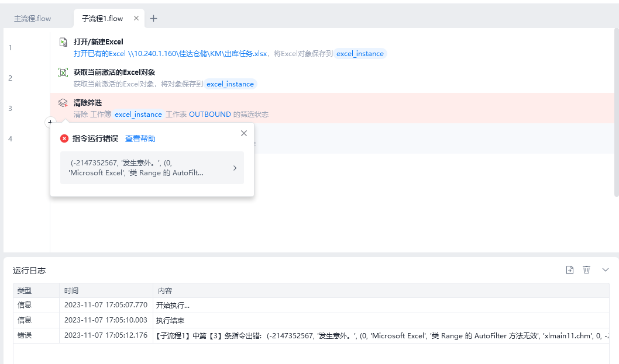This screenshot has height=364, width=619.
Task: Click timestamp 2023-11-07 17:05:07.770
Action: point(106,305)
